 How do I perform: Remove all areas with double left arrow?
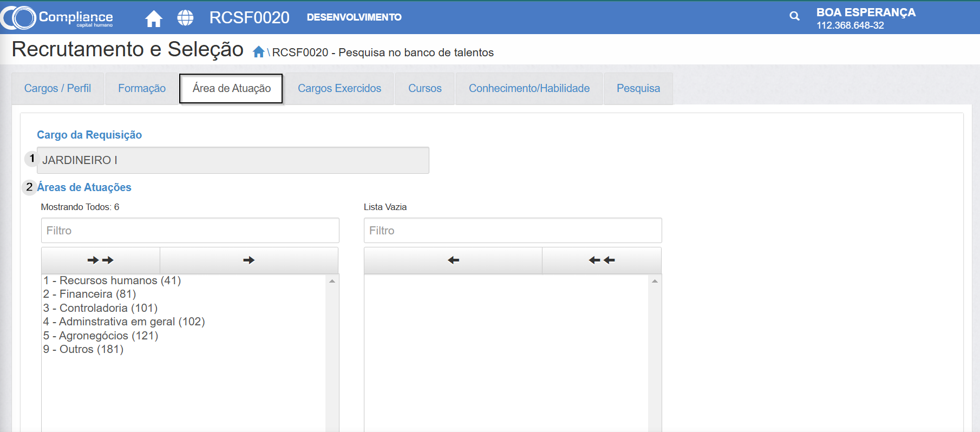[x=602, y=260]
